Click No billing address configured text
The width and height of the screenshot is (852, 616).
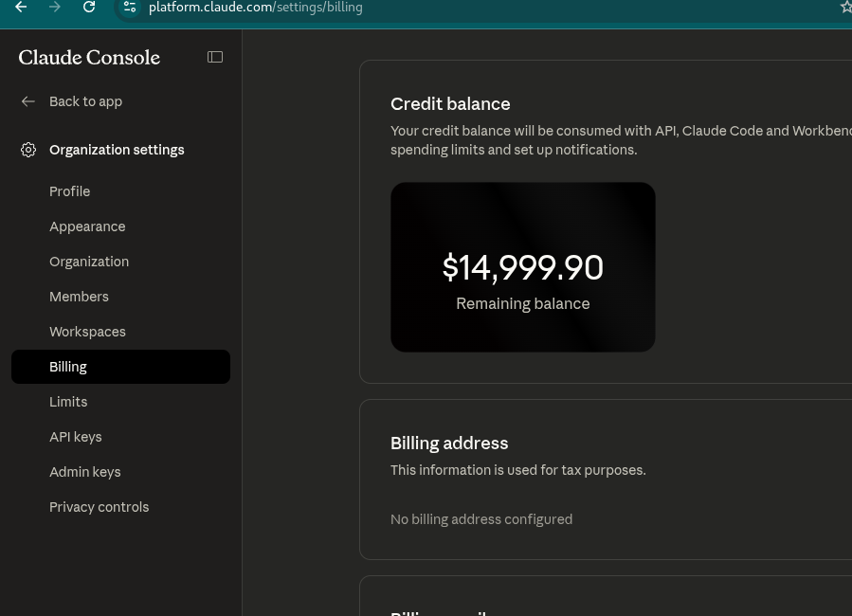(480, 519)
